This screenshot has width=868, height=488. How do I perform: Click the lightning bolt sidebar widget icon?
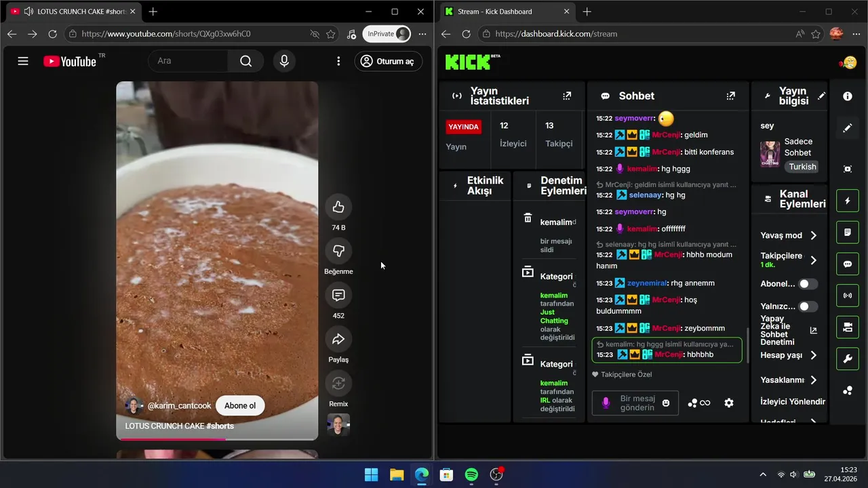(848, 201)
